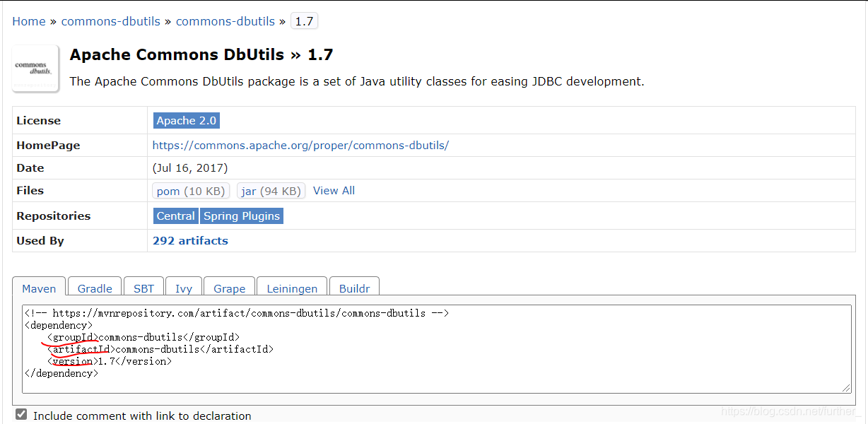Click the Apache Commons DbUtils title
This screenshot has height=424, width=868.
[x=201, y=54]
